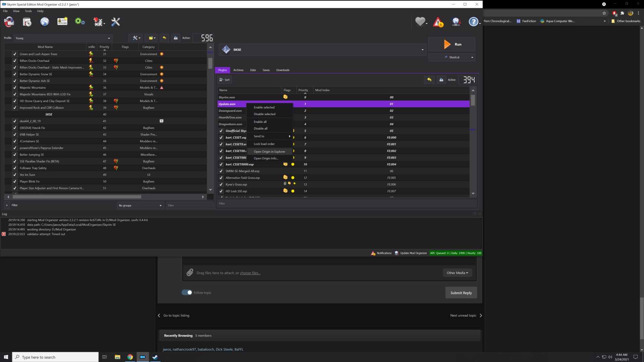Screen dimensions: 644x362
Task: Open the Nexus globe icon in the toolbar
Action: point(45,22)
